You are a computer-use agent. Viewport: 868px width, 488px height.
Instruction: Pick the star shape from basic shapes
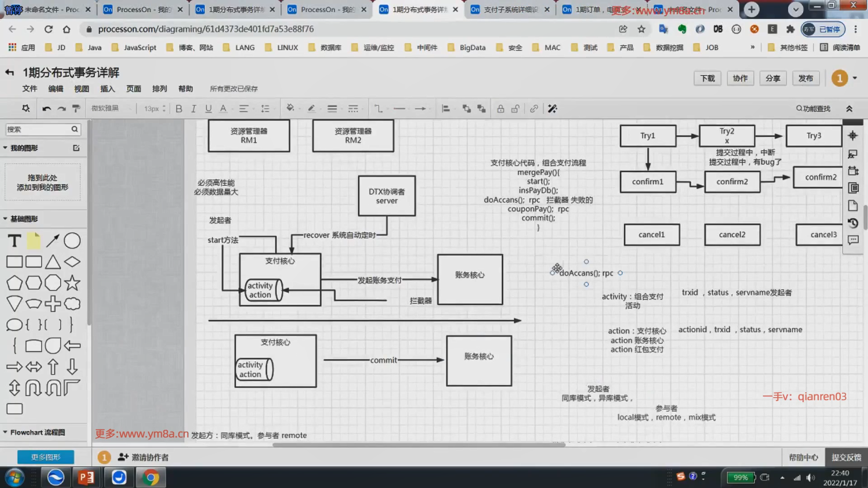click(72, 283)
